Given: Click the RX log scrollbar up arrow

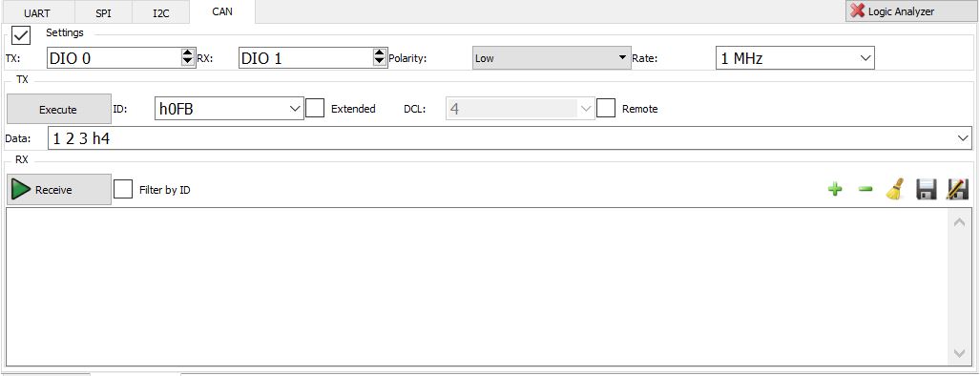Looking at the screenshot, I should point(959,222).
